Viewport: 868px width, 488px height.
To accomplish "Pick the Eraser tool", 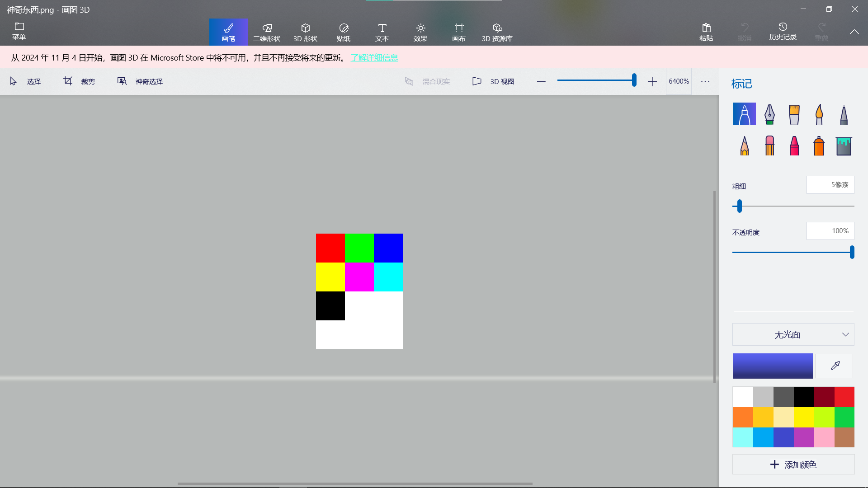I will click(x=769, y=146).
